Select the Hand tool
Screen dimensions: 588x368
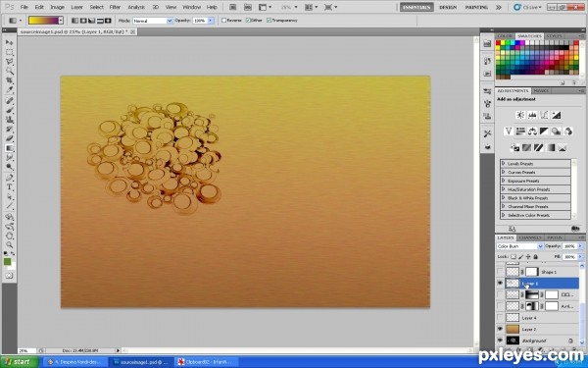[10, 236]
